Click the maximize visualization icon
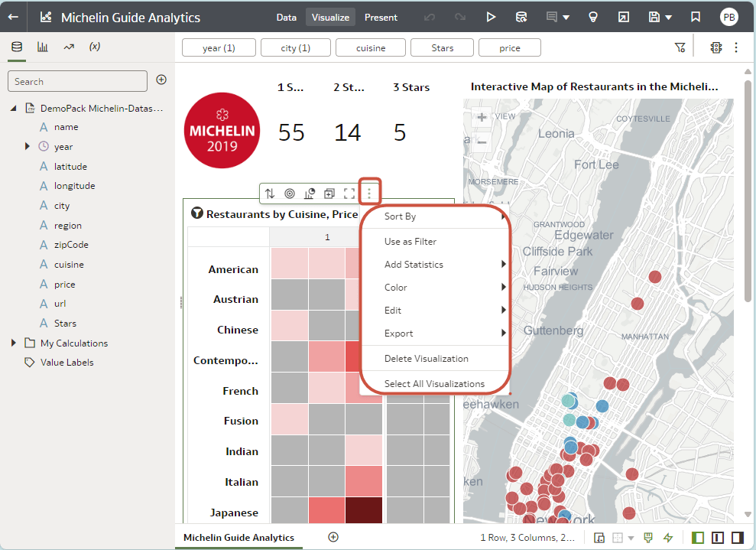This screenshot has height=550, width=756. pyautogui.click(x=349, y=194)
